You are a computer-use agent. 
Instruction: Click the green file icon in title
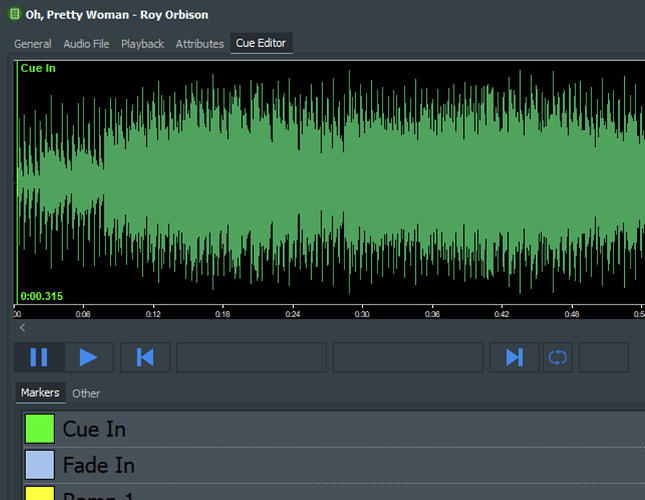[x=13, y=15]
